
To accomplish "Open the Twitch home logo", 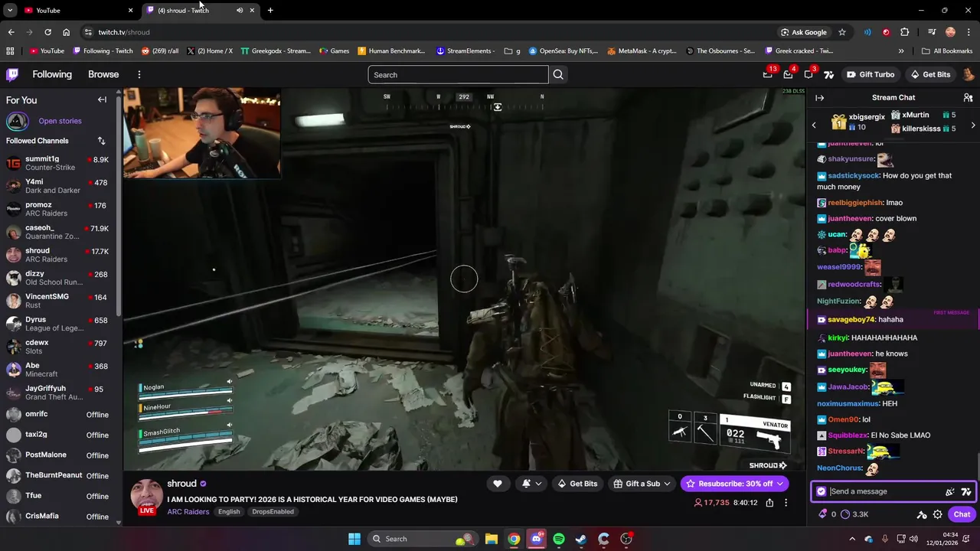I will pyautogui.click(x=12, y=74).
